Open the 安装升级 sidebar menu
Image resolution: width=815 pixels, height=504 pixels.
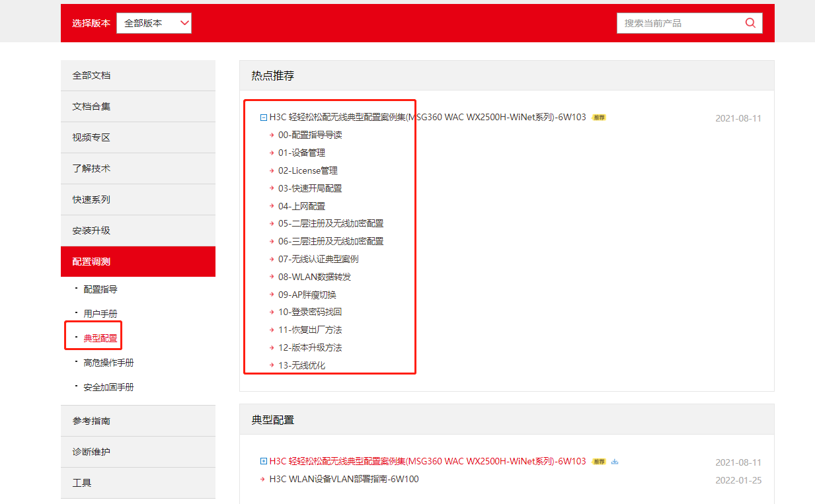point(138,231)
